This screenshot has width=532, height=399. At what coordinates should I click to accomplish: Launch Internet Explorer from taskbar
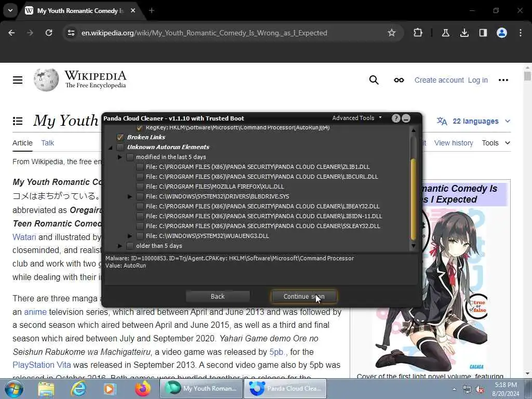click(78, 389)
